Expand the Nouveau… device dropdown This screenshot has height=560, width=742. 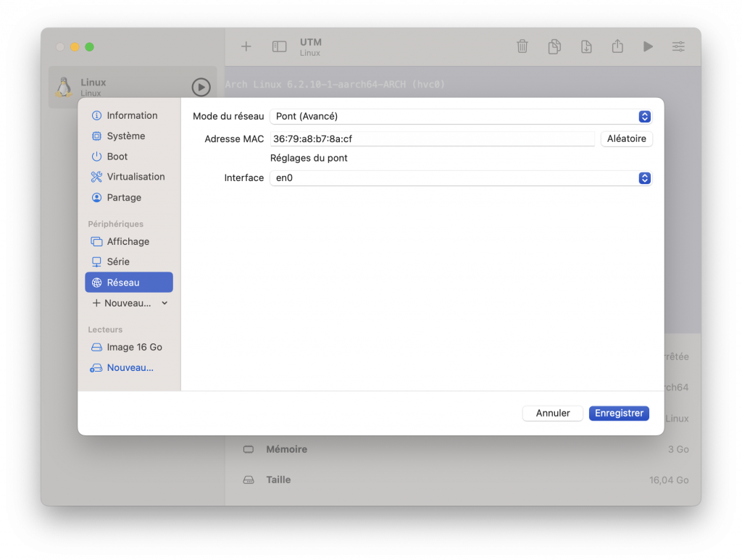click(129, 303)
